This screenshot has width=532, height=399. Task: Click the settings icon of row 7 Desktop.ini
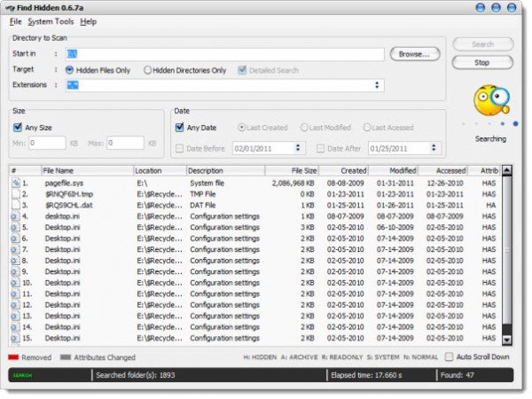tap(15, 250)
